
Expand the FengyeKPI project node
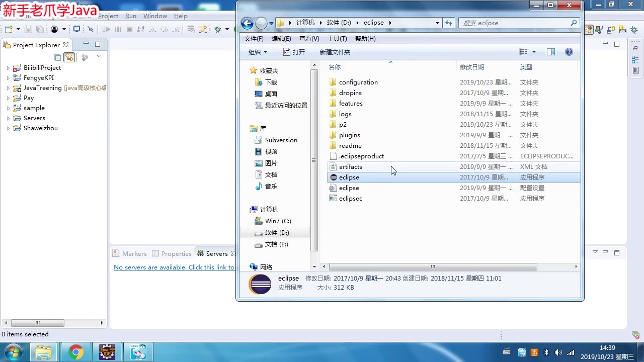[x=8, y=78]
